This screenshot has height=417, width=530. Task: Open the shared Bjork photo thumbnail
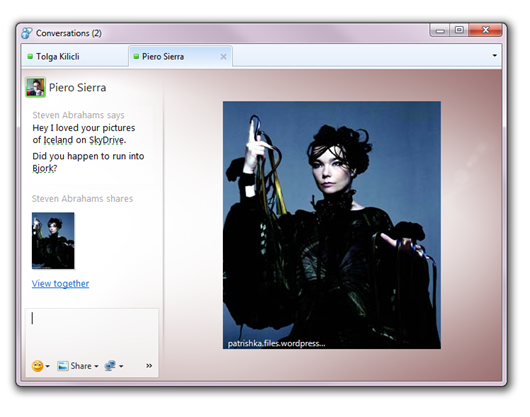(x=53, y=241)
